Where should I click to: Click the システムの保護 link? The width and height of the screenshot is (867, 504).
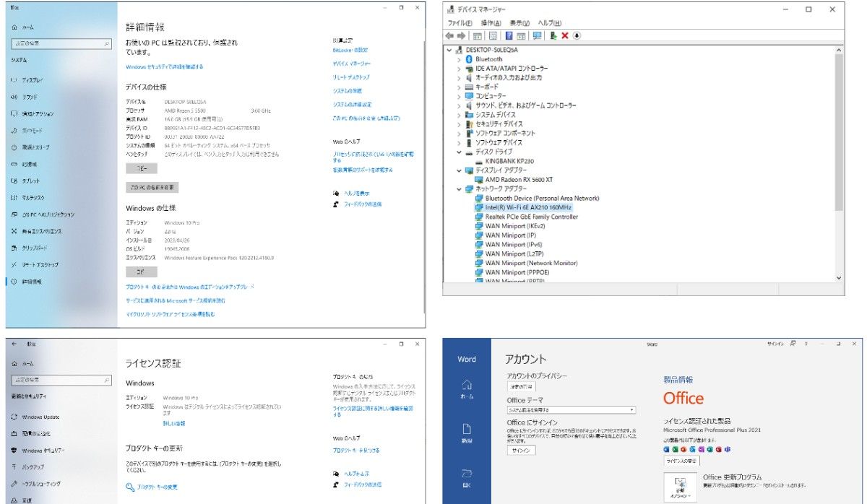tap(348, 91)
